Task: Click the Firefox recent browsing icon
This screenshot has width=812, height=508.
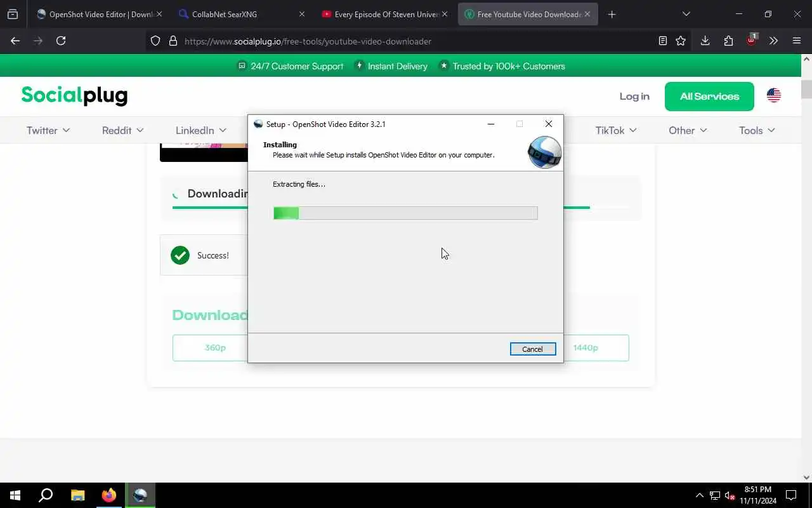Action: [x=13, y=14]
